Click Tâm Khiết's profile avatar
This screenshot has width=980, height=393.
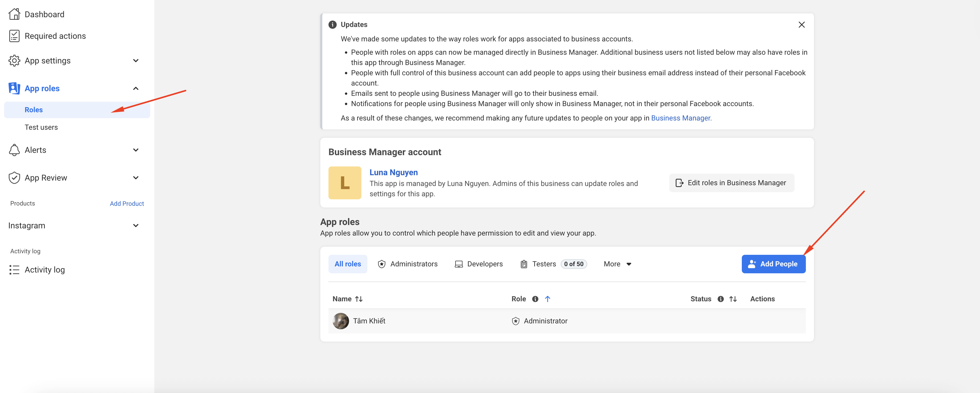click(x=341, y=321)
